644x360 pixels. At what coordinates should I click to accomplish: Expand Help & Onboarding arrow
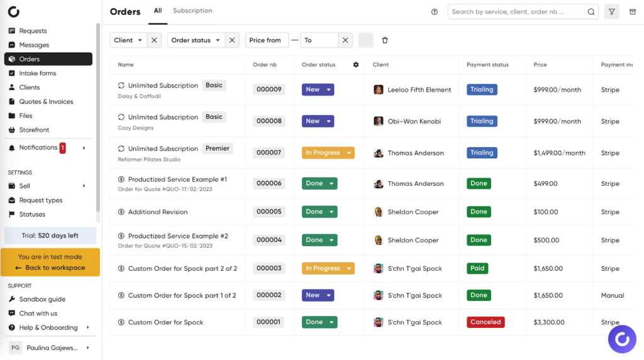click(88, 327)
